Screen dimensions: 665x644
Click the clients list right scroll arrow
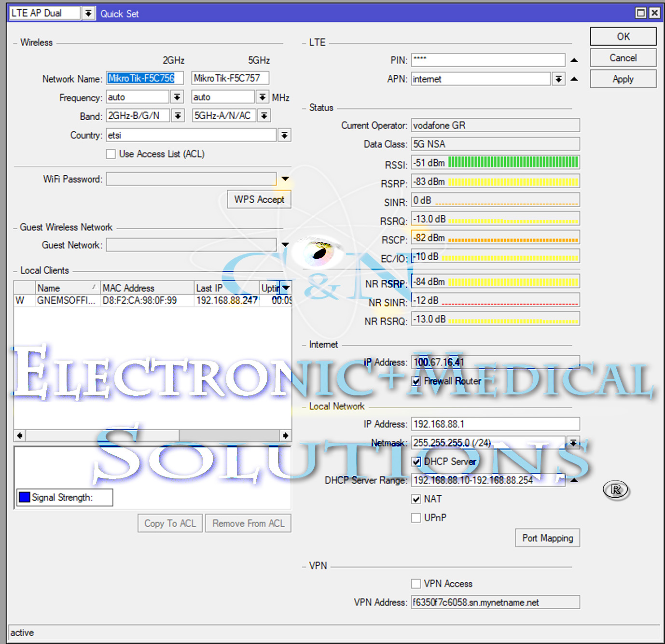tap(286, 435)
